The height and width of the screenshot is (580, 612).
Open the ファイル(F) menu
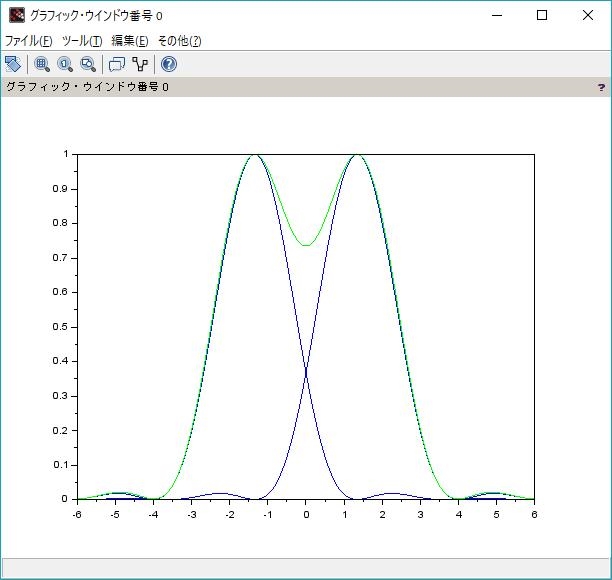pos(28,41)
